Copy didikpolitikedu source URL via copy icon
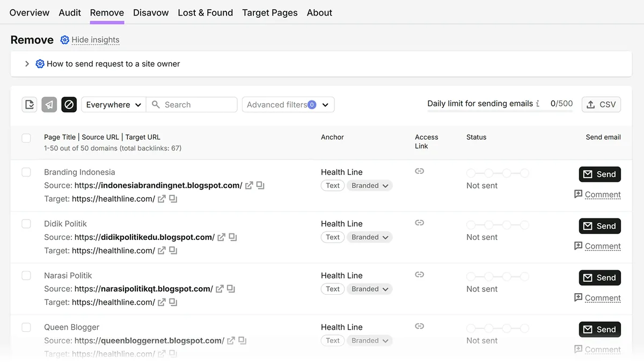This screenshot has width=644, height=364. click(x=233, y=237)
